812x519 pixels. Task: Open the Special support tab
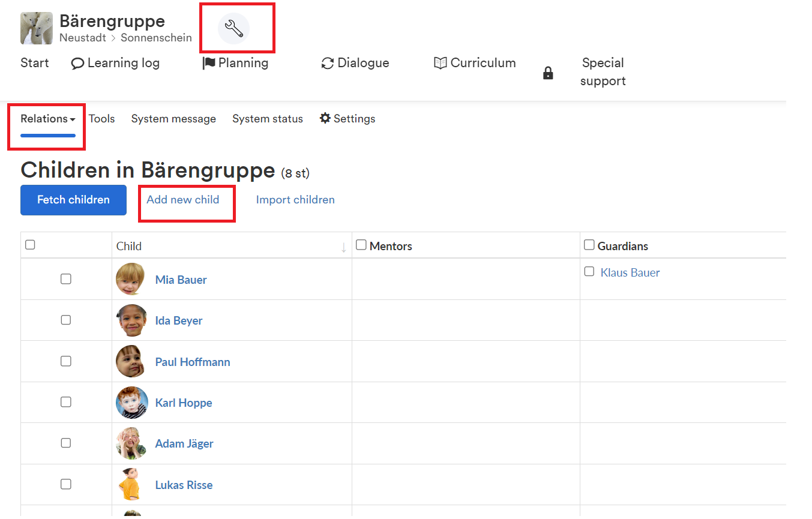pos(603,72)
